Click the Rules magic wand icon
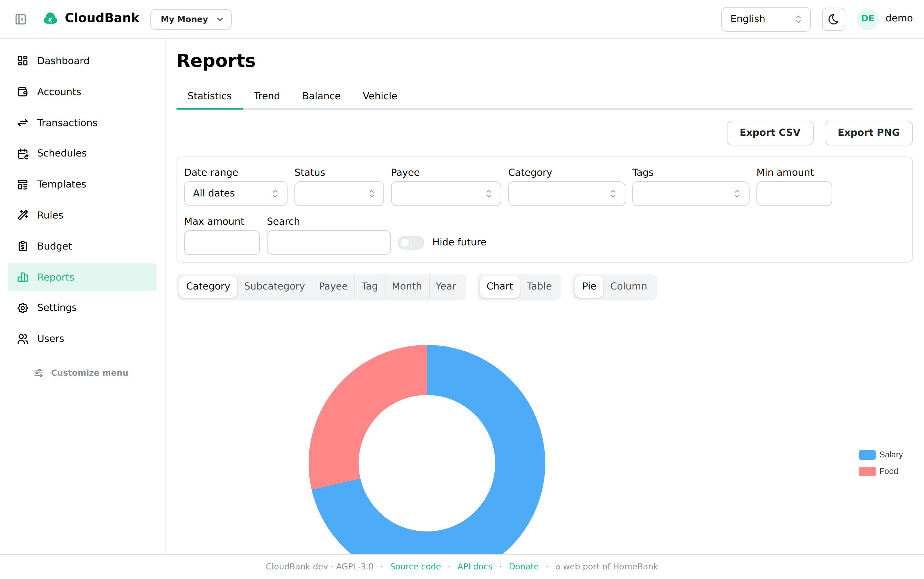Screen dimensions: 924x579 point(23,215)
